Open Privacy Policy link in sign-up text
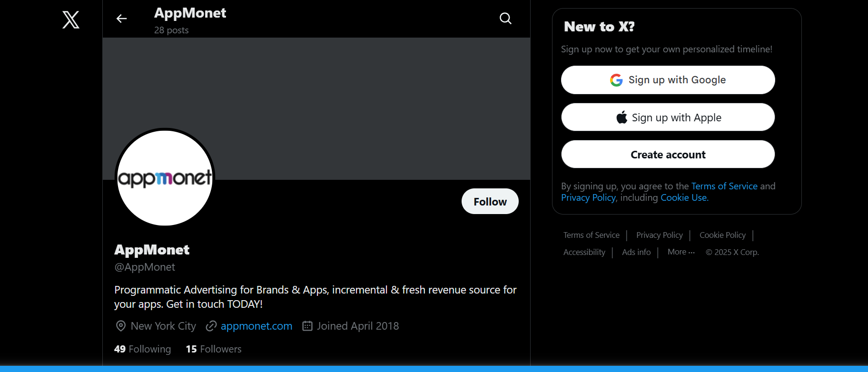868x372 pixels. [588, 197]
